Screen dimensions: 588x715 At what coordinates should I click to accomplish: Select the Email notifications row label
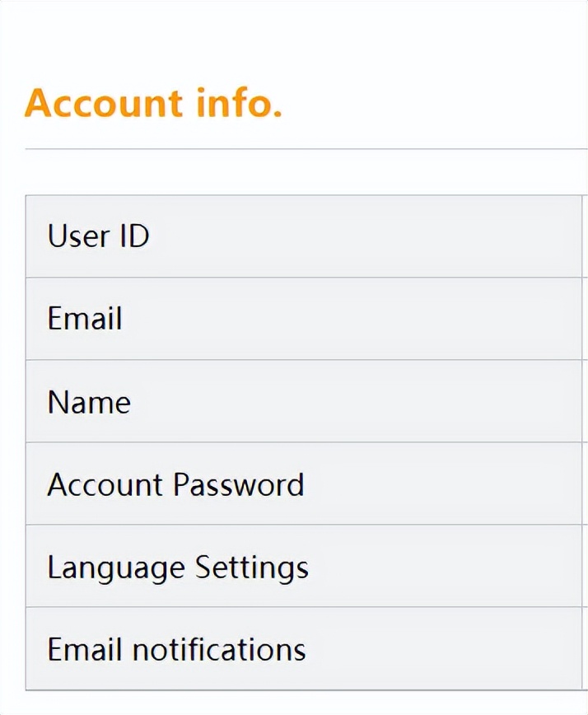[176, 649]
